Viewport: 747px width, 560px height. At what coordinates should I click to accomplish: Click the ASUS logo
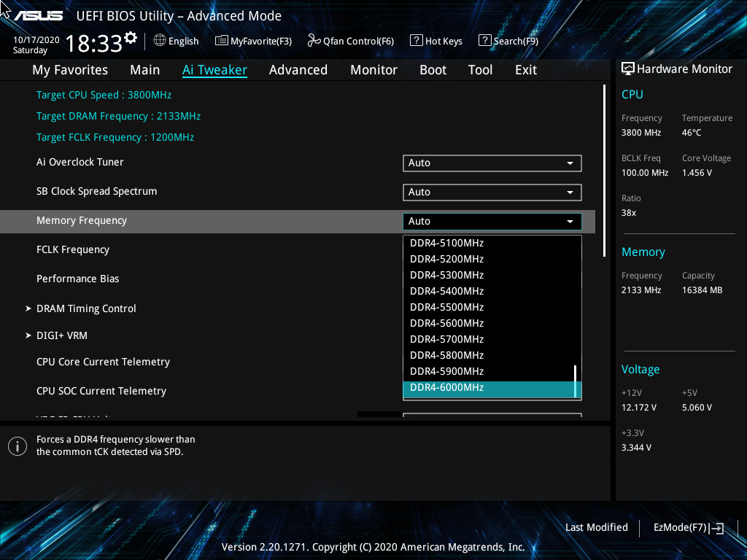click(x=38, y=16)
